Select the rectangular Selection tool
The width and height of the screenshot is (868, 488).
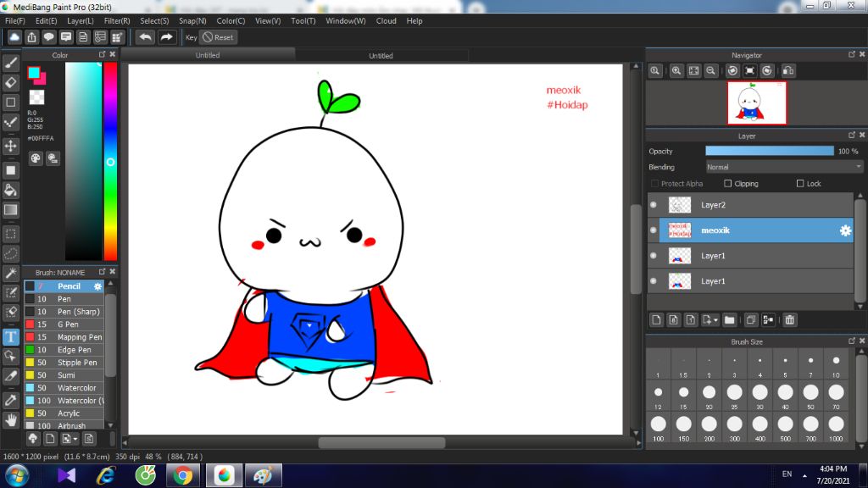click(10, 234)
